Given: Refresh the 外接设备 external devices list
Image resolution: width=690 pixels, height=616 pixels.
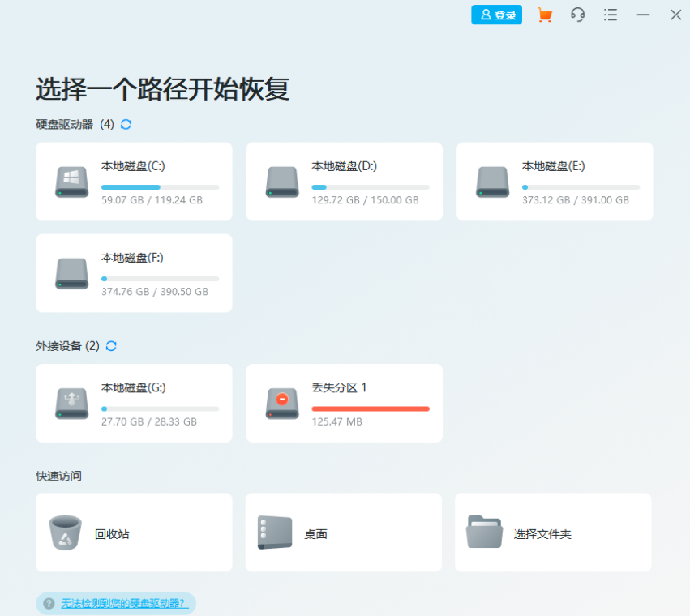Looking at the screenshot, I should 111,346.
